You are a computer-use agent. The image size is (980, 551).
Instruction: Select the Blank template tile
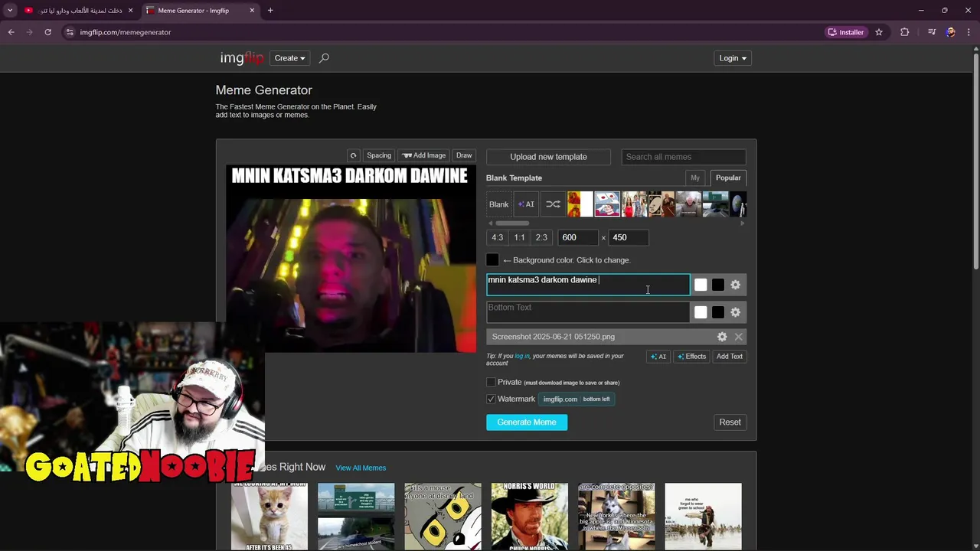(x=498, y=204)
